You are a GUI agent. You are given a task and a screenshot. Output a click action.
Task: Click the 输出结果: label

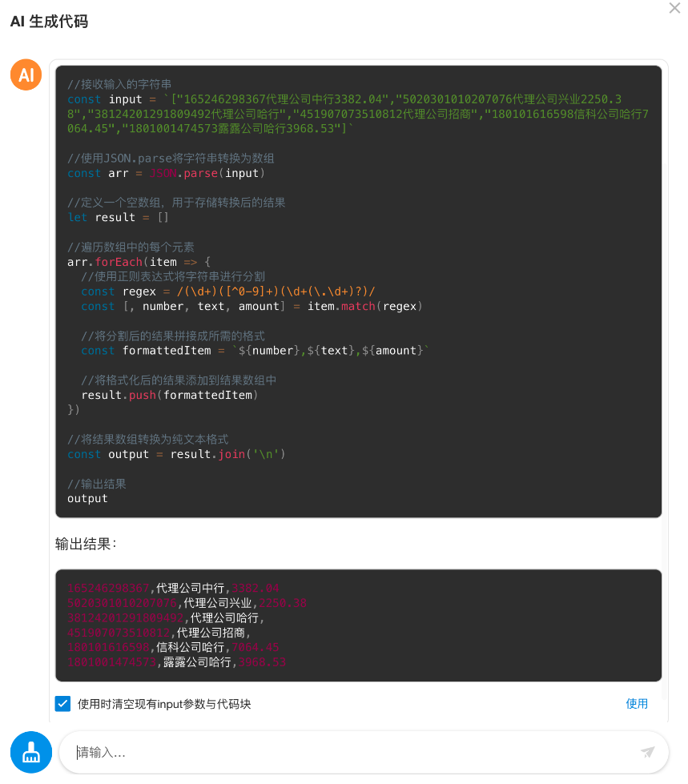86,544
